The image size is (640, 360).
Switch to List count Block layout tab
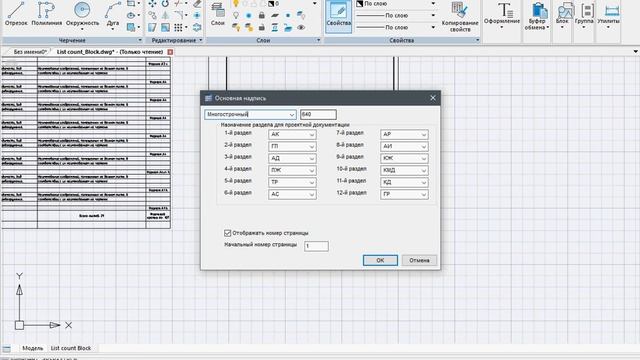[x=71, y=348]
